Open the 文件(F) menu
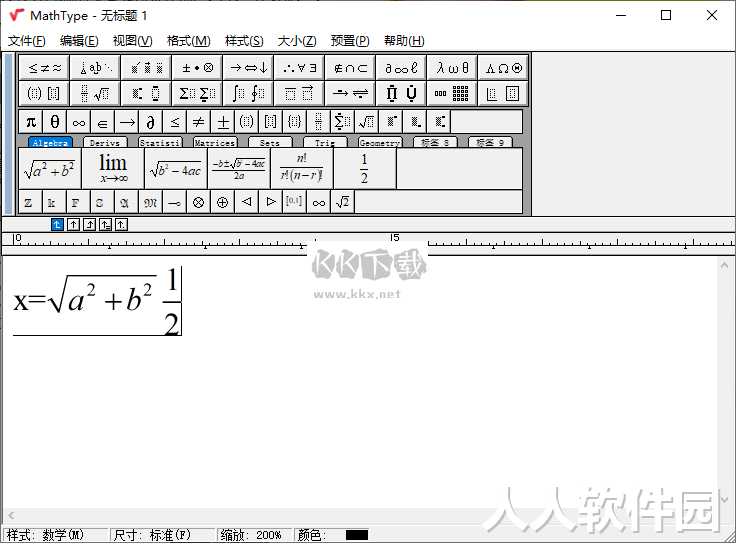736x543 pixels. [x=27, y=41]
